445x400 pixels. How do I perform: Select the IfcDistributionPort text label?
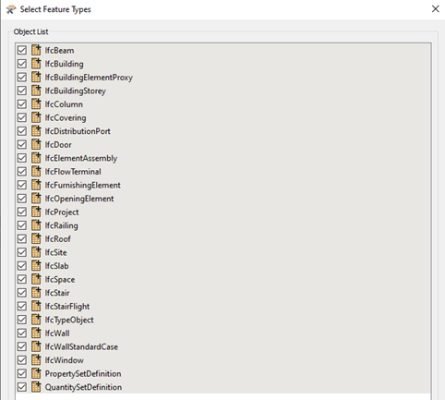(x=78, y=131)
